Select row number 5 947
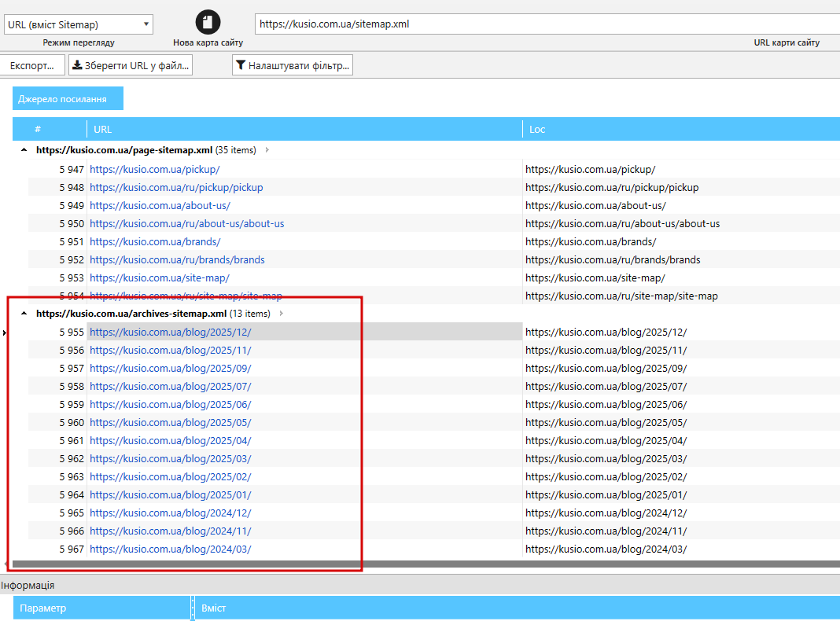This screenshot has width=840, height=621. coord(72,169)
